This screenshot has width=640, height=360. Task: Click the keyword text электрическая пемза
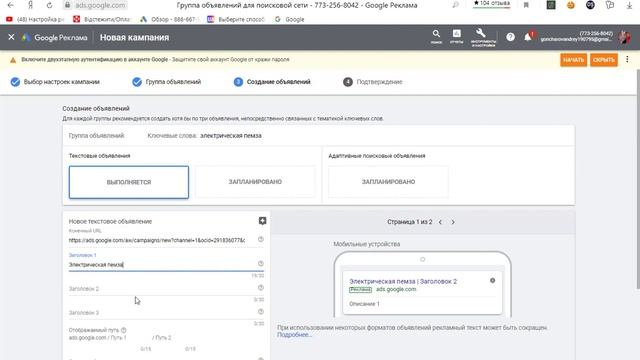tap(231, 136)
